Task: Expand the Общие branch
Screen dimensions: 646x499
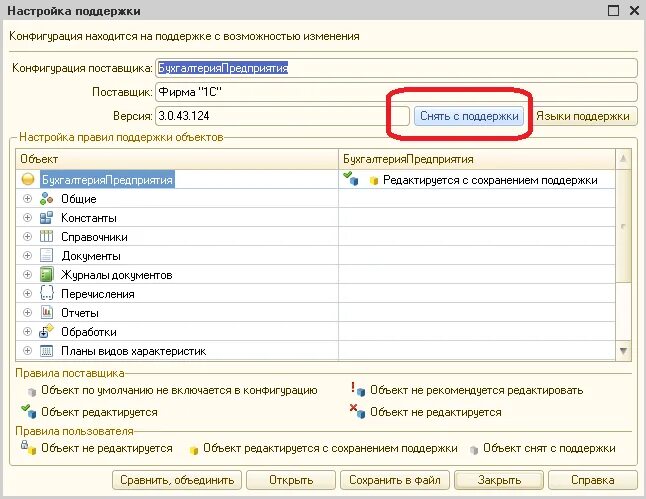Action: click(x=27, y=199)
